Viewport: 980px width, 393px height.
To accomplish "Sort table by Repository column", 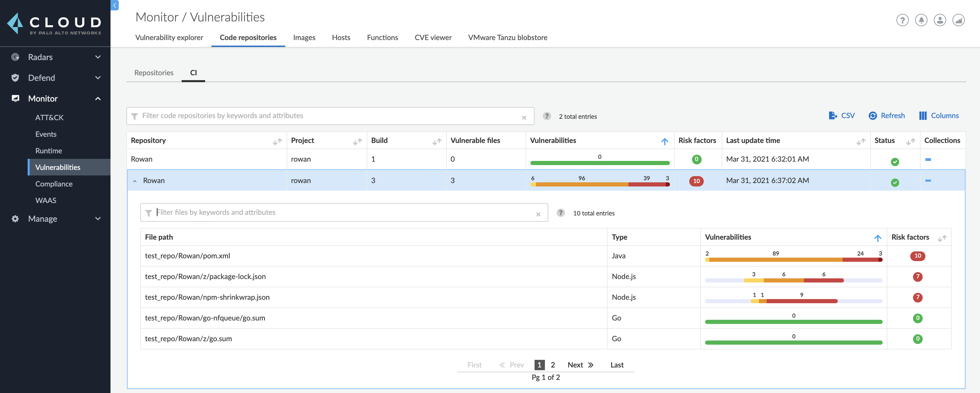I will [277, 142].
